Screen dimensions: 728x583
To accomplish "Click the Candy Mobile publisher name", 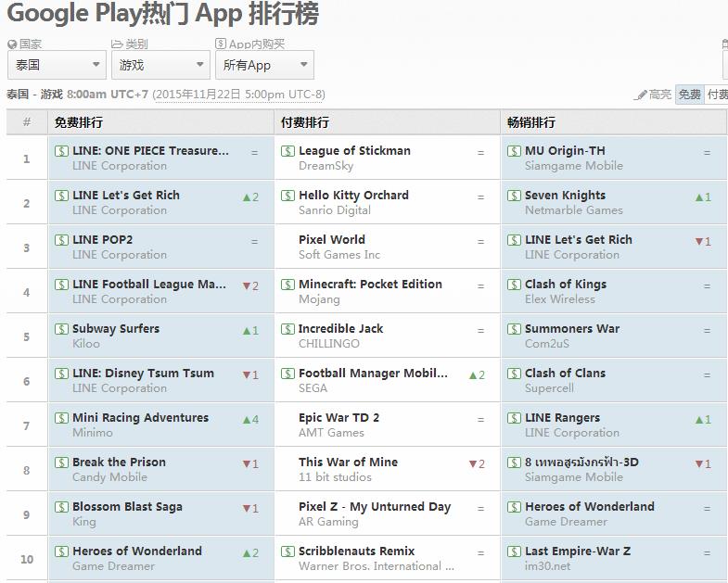I will (x=109, y=477).
